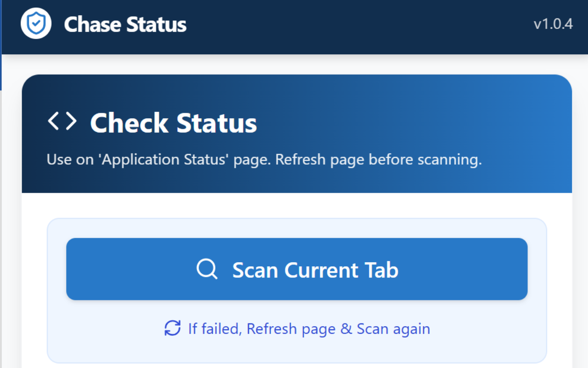588x368 pixels.
Task: Click the v1.0.4 version label
Action: click(x=553, y=24)
